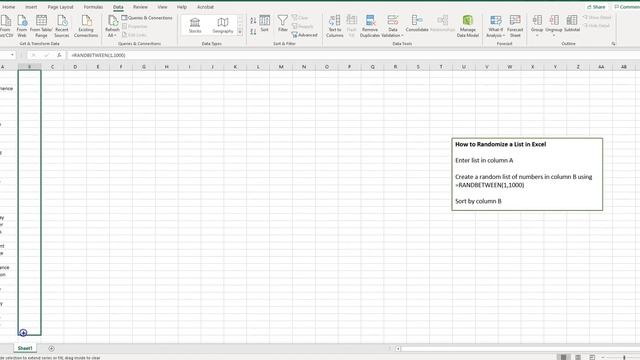This screenshot has width=640, height=360.
Task: Open Manage Data Model
Action: (x=467, y=26)
